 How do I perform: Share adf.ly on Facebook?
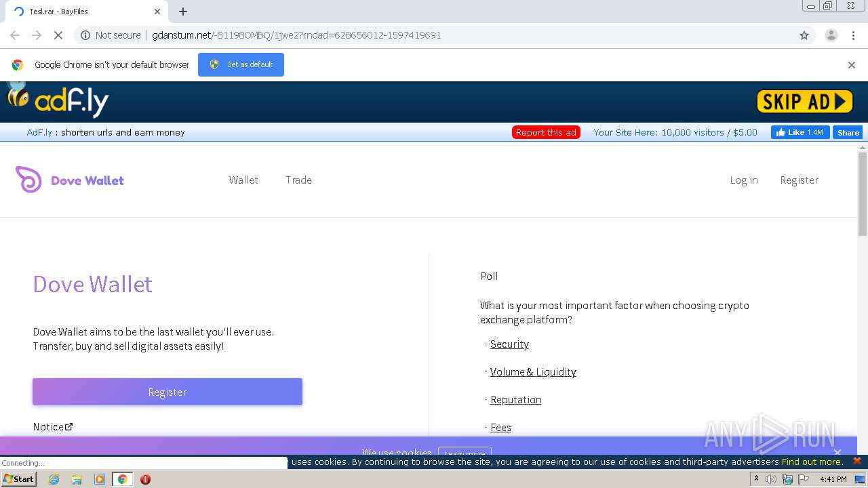[x=848, y=133]
